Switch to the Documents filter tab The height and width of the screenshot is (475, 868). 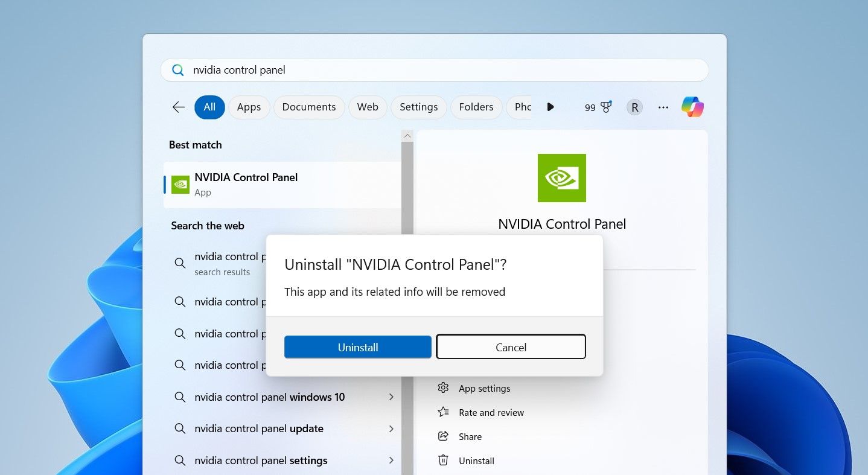(x=308, y=107)
